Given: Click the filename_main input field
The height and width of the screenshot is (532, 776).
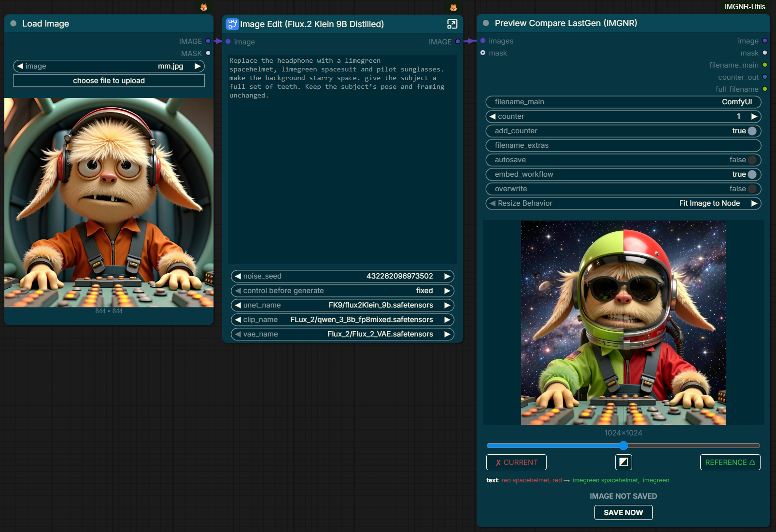Looking at the screenshot, I should tap(623, 102).
